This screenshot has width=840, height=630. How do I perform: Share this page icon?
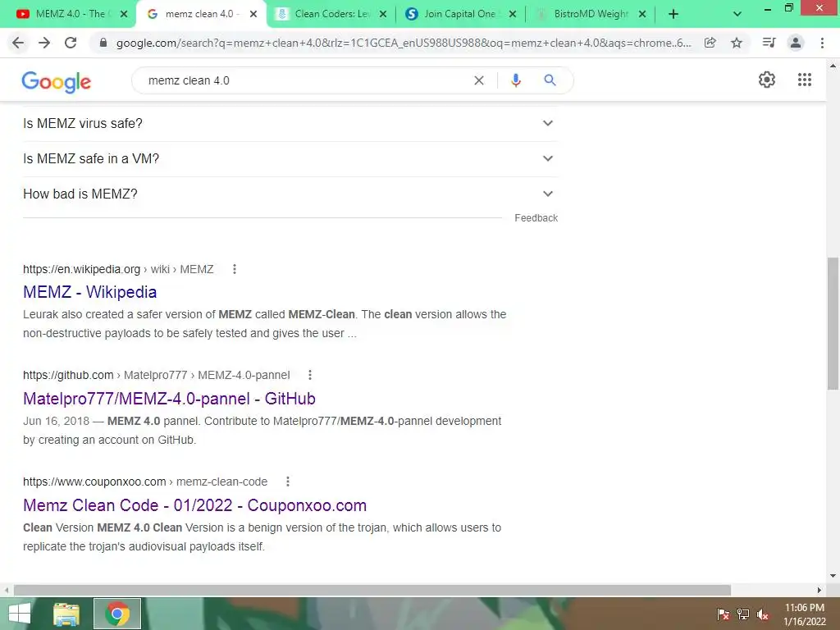click(x=710, y=43)
